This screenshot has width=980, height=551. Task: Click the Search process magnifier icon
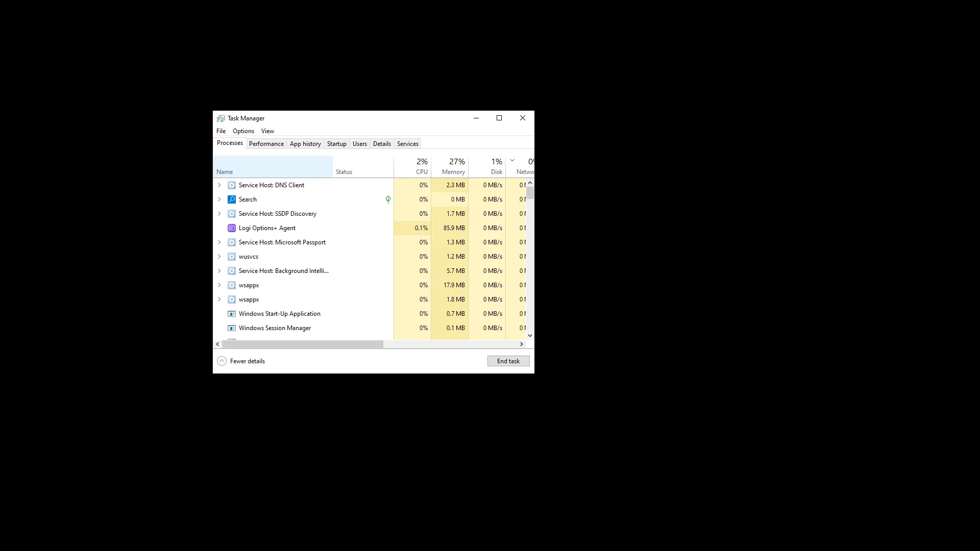pyautogui.click(x=232, y=199)
